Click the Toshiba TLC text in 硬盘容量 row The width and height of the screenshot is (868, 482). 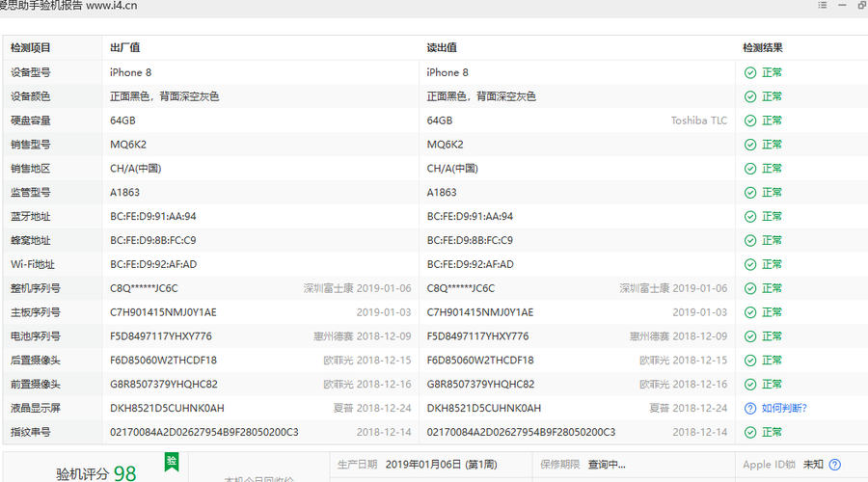pyautogui.click(x=699, y=120)
